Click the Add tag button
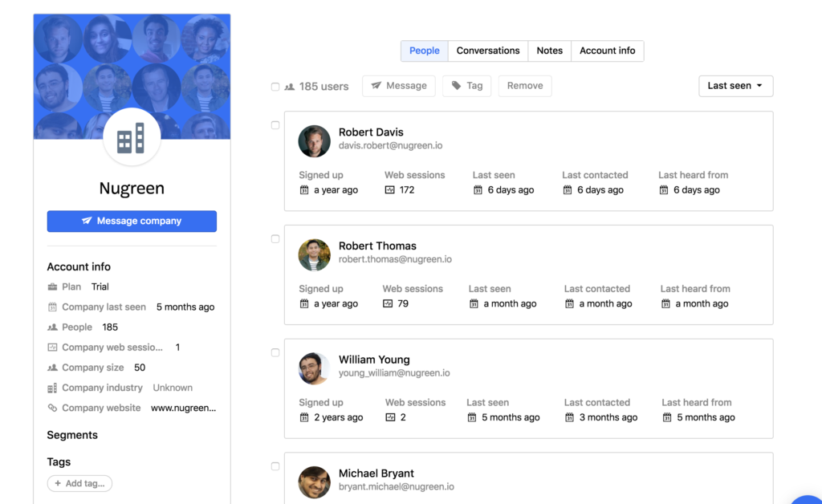 (79, 484)
